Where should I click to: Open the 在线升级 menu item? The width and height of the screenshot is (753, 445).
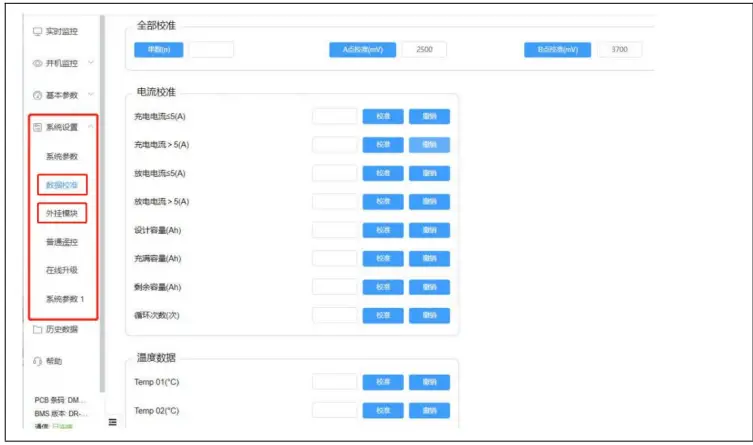62,270
